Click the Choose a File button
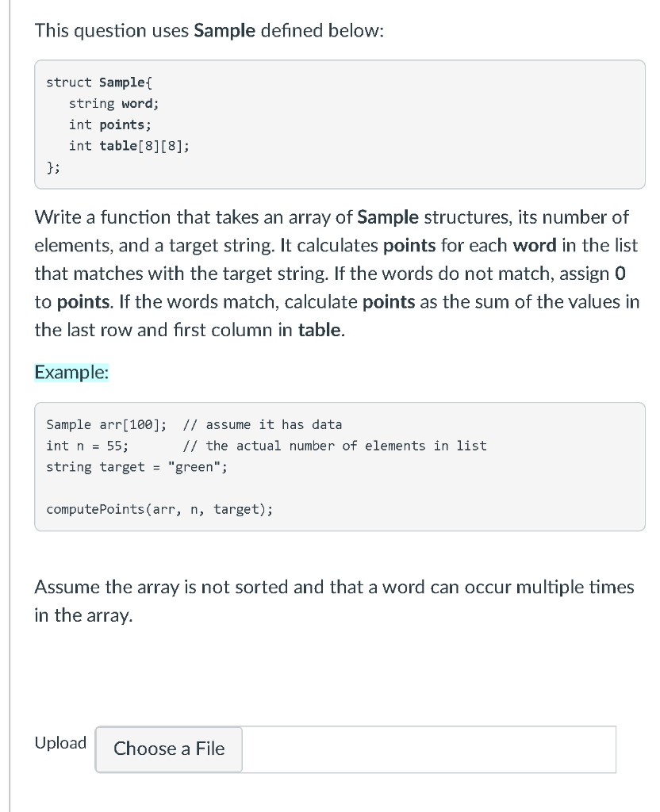 pyautogui.click(x=168, y=749)
